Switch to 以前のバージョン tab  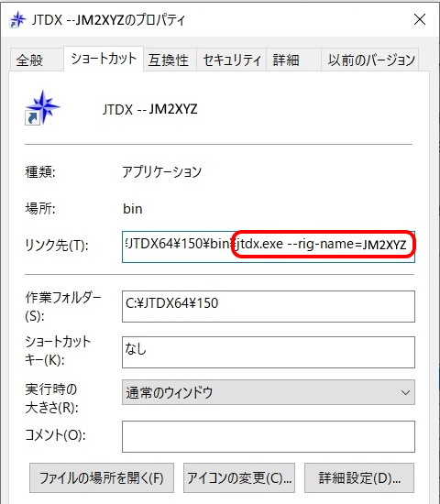click(x=370, y=60)
